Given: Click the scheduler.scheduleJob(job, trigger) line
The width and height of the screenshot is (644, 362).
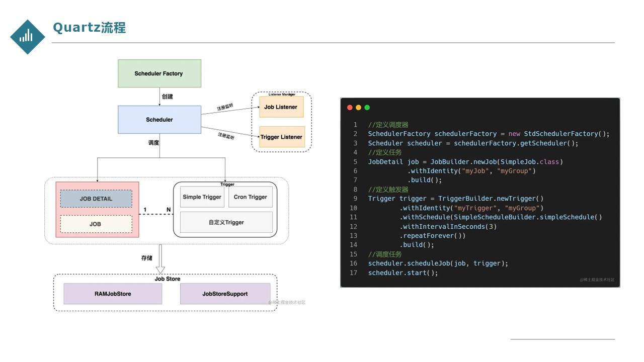Looking at the screenshot, I should click(x=438, y=263).
